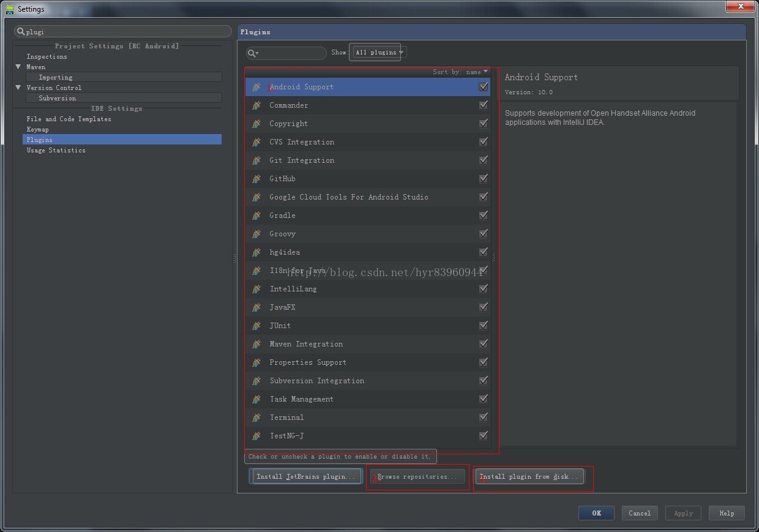Uncheck the GitHub plugin checkbox
The image size is (759, 532).
(x=484, y=179)
